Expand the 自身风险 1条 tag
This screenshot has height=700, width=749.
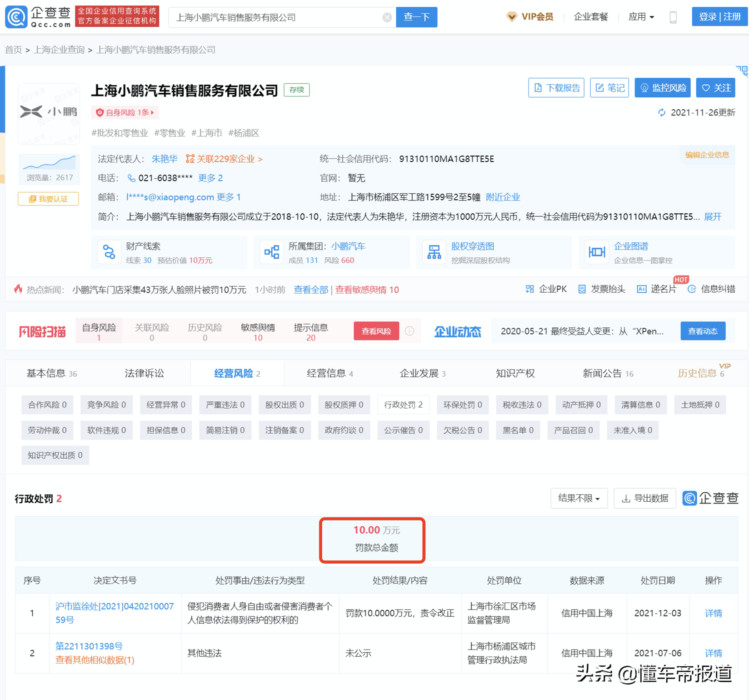[125, 112]
